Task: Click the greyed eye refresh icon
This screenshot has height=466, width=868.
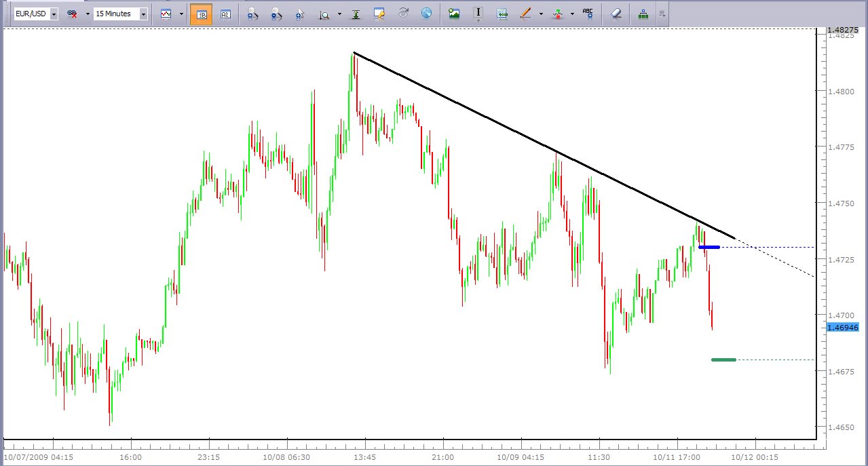Action: [x=404, y=14]
